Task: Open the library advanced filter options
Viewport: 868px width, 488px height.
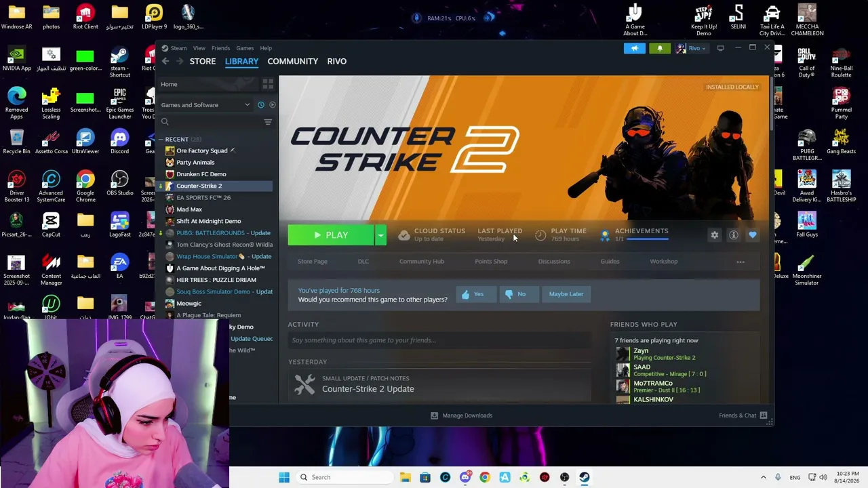Action: (268, 122)
